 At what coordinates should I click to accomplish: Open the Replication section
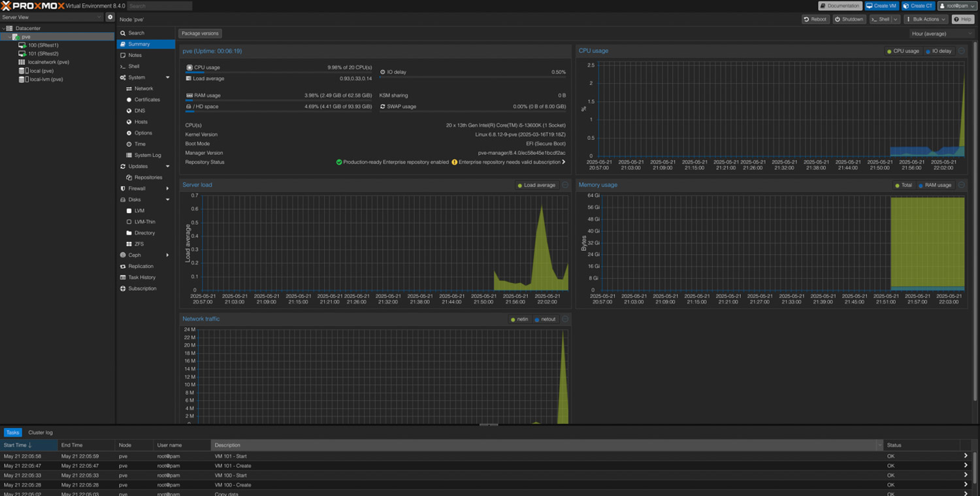pos(140,266)
